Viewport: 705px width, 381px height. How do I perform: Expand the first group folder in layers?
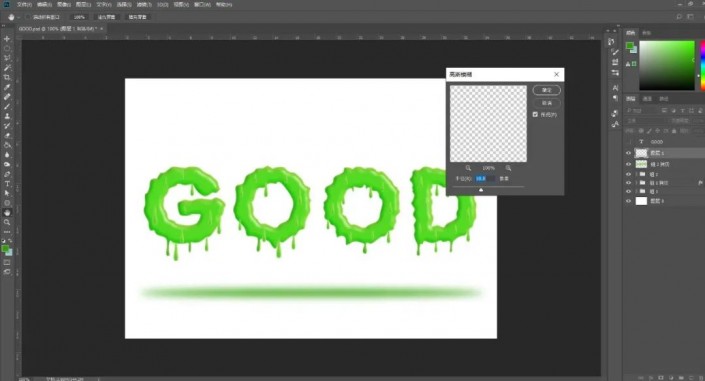[x=637, y=174]
